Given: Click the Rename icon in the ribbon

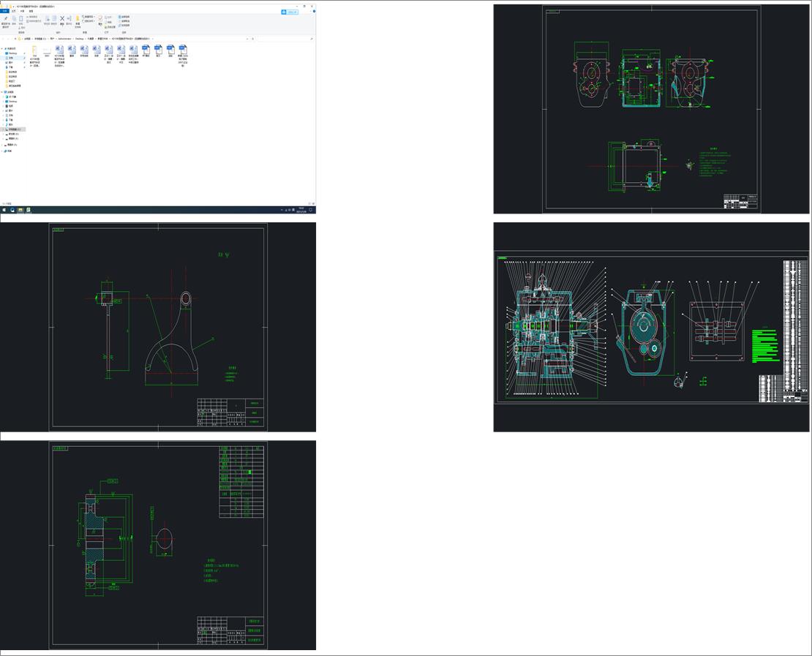Looking at the screenshot, I should pyautogui.click(x=69, y=18).
